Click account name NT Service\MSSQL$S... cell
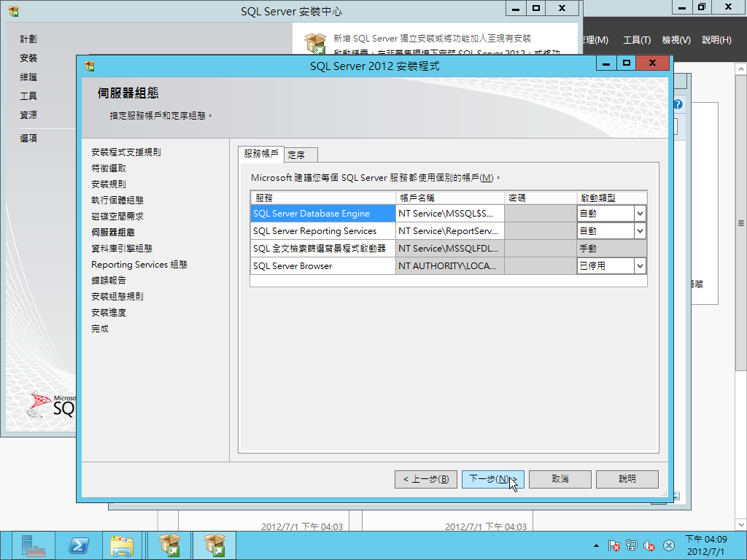 (x=449, y=214)
